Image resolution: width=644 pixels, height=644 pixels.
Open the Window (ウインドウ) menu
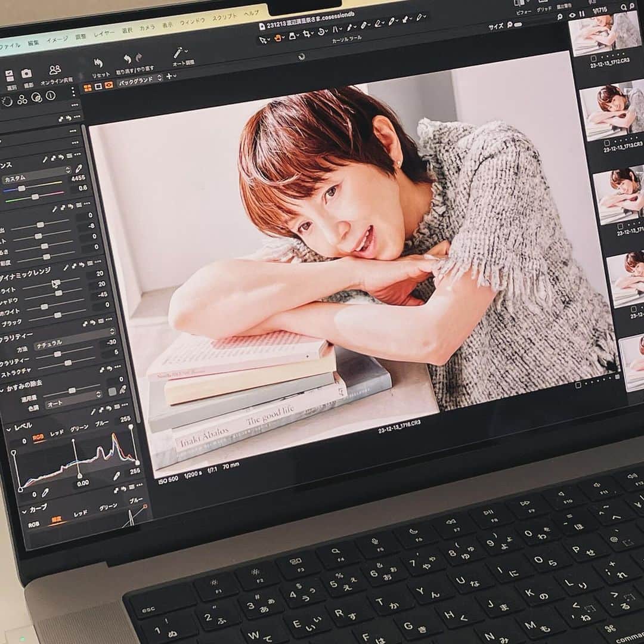(192, 21)
